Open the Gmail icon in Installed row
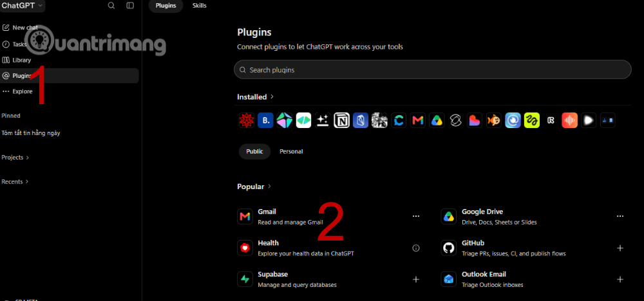The image size is (644, 301). (x=418, y=120)
